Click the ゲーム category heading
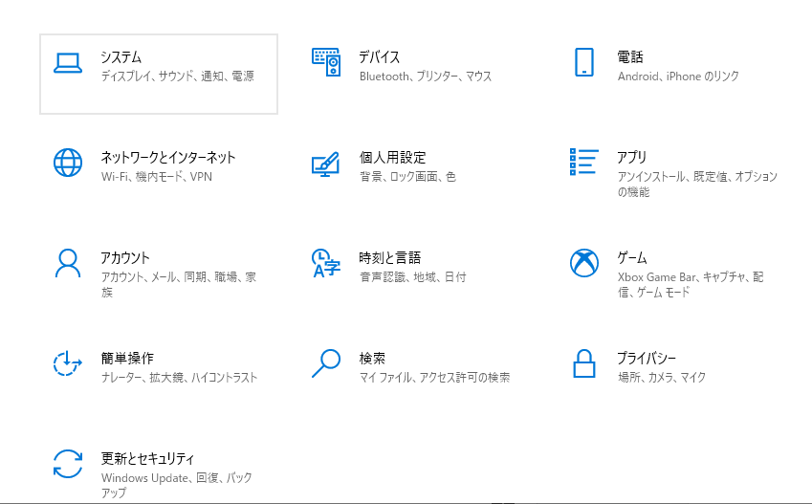812x504 pixels. coord(632,257)
